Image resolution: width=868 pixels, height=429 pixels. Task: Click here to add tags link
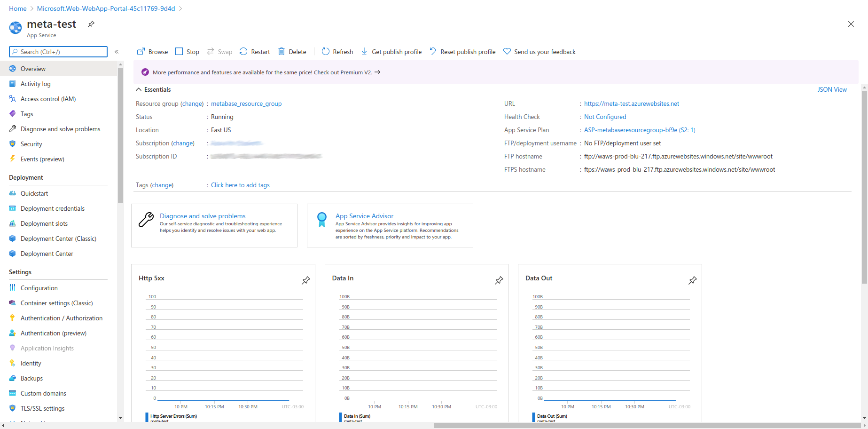240,185
